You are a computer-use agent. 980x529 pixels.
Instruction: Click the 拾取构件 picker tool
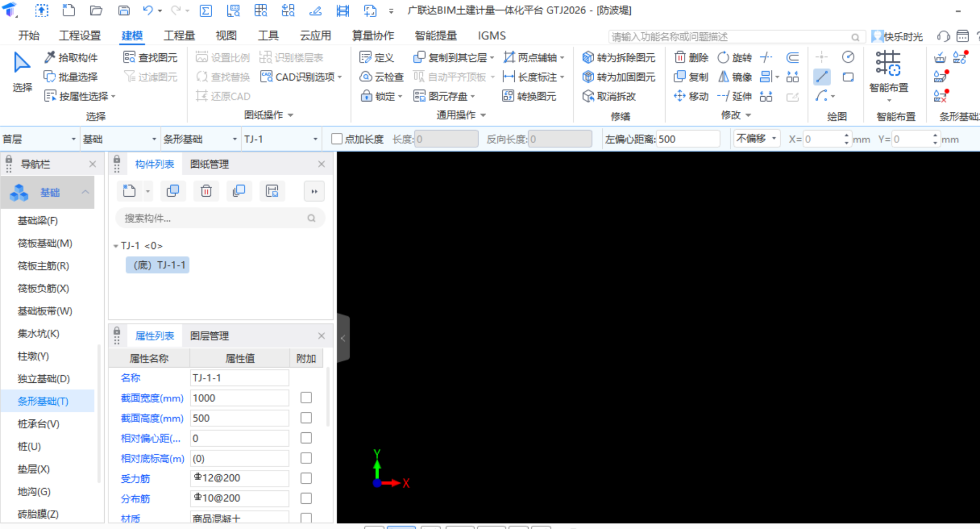click(x=71, y=58)
